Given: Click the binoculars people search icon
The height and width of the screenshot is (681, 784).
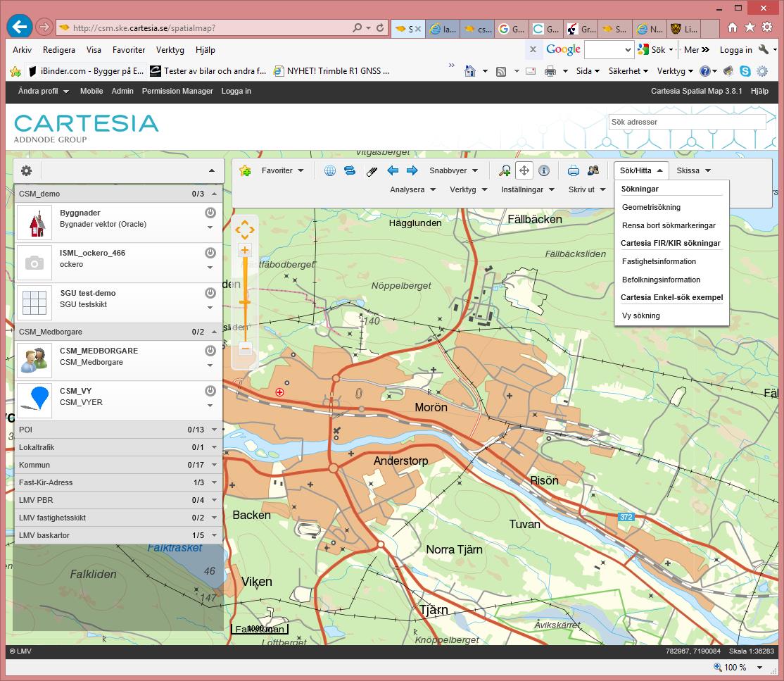Looking at the screenshot, I should coord(593,170).
